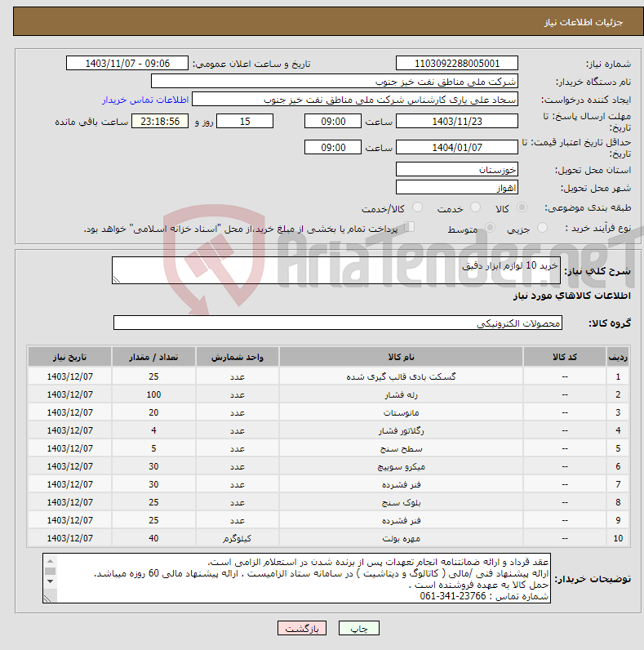
Task: Click the general description text area
Action: pos(336,270)
